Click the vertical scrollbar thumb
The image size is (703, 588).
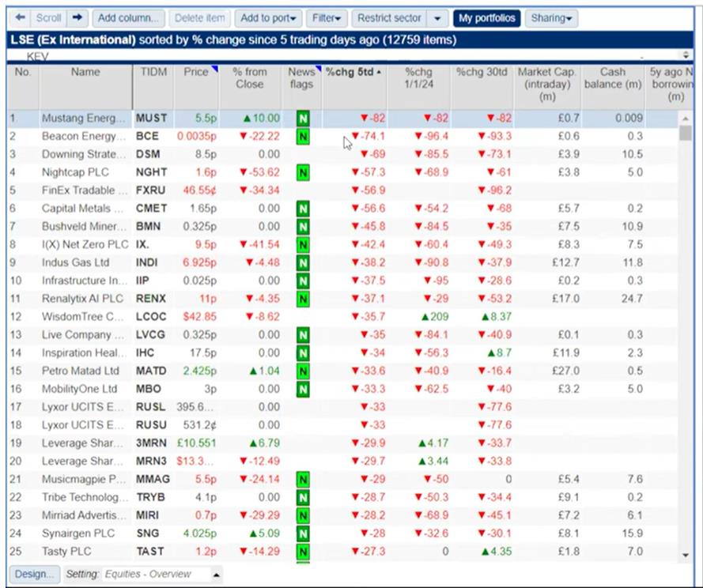(686, 133)
